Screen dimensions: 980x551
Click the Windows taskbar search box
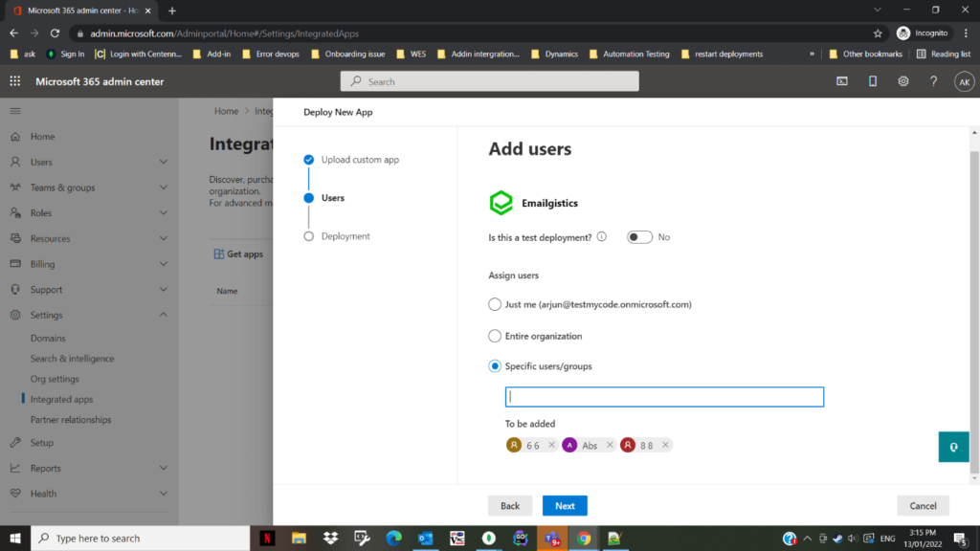[140, 538]
